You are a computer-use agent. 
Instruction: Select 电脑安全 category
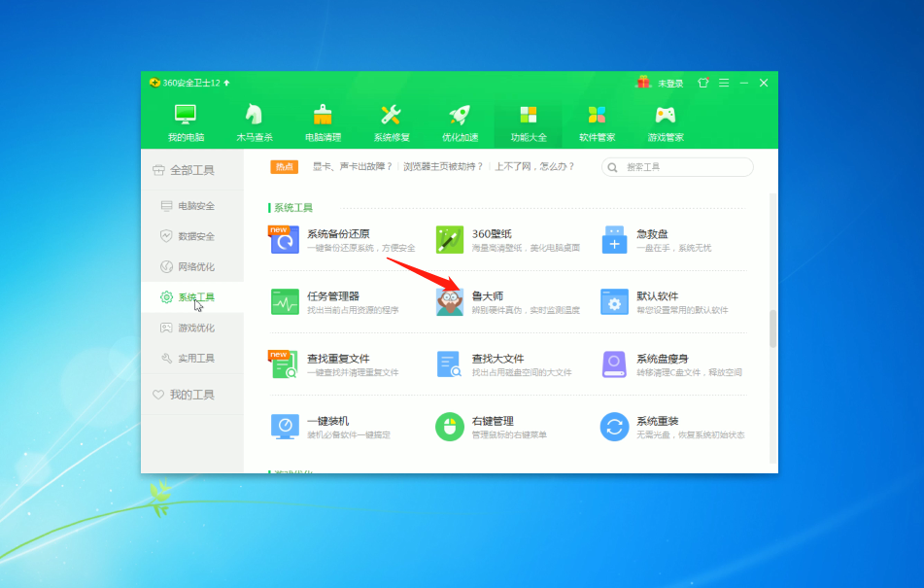(x=192, y=206)
